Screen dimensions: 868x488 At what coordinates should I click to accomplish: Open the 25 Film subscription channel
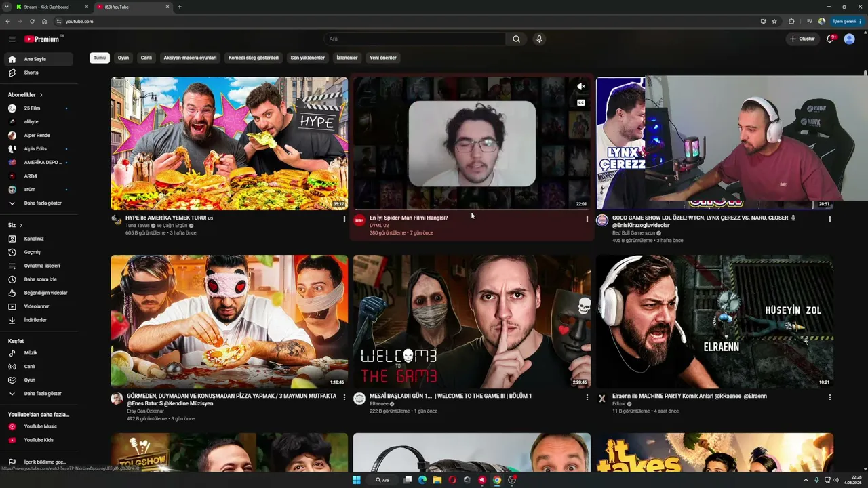39,108
